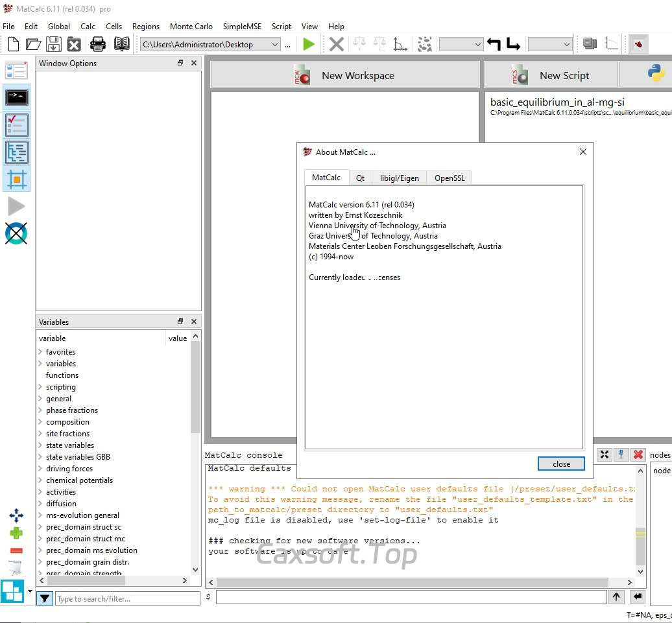
Task: Click the green plus icon in sidebar
Action: point(16,533)
